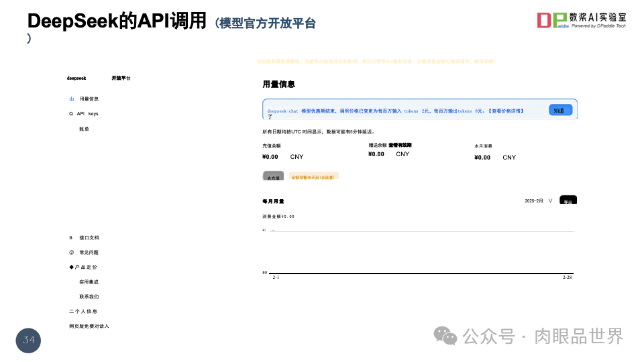Open 账单 in the sidebar
This screenshot has height=362, width=644.
click(x=85, y=129)
